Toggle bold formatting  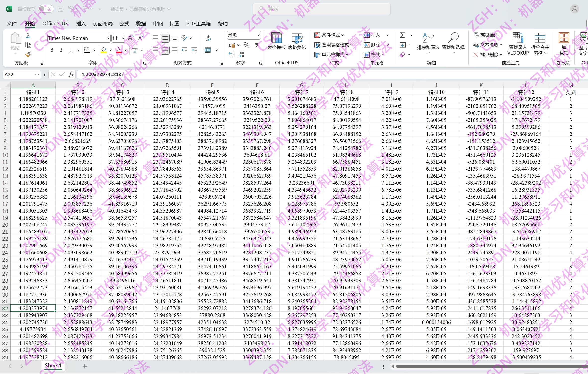pyautogui.click(x=52, y=50)
